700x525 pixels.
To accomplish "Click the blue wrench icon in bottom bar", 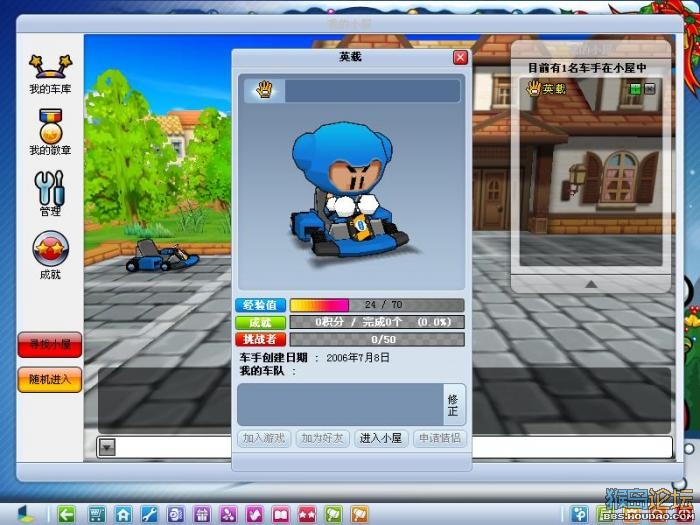I will pos(149,515).
